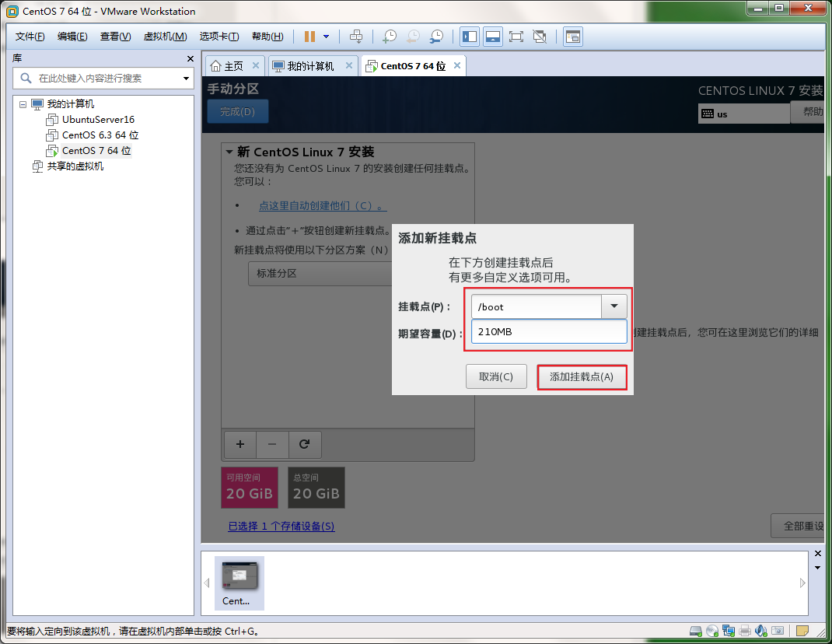Click the reload storage configuration button
This screenshot has width=832, height=644.
click(305, 444)
